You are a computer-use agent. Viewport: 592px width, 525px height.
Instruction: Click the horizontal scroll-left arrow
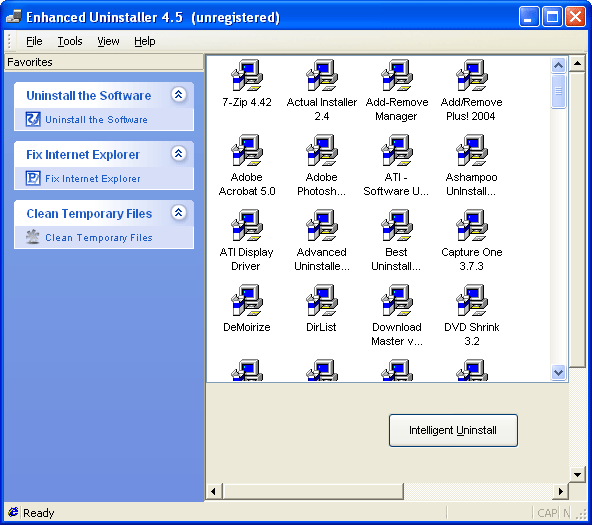coord(213,491)
